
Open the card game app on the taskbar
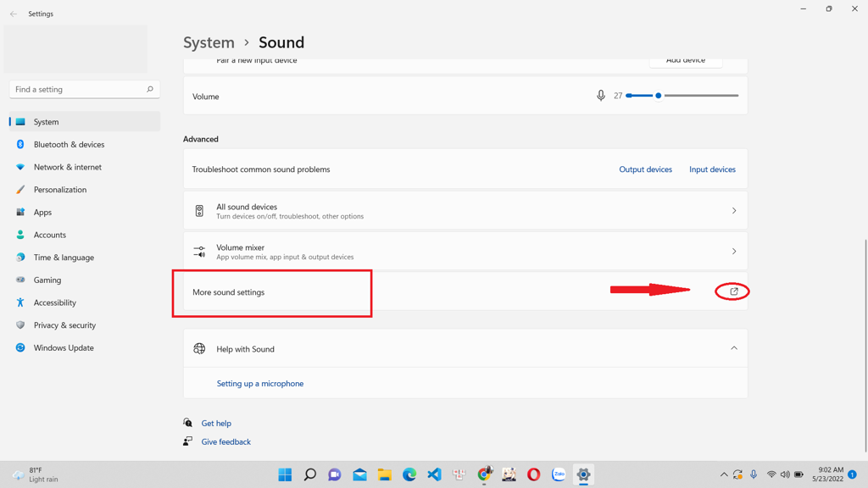[x=459, y=474]
